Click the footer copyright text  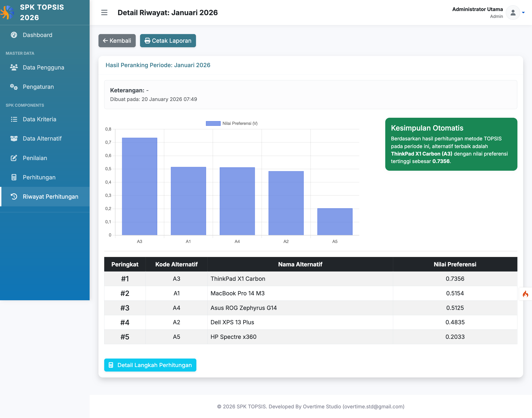point(311,407)
